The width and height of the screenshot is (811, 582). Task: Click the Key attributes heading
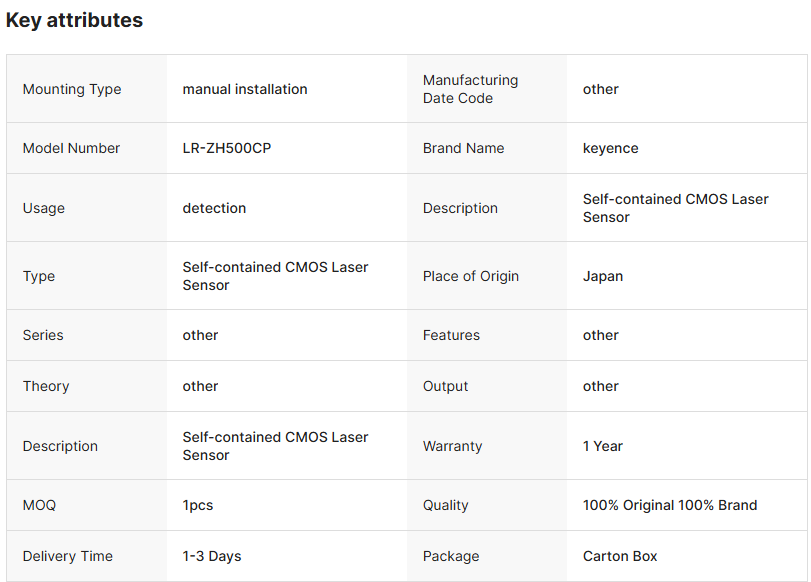[x=74, y=20]
